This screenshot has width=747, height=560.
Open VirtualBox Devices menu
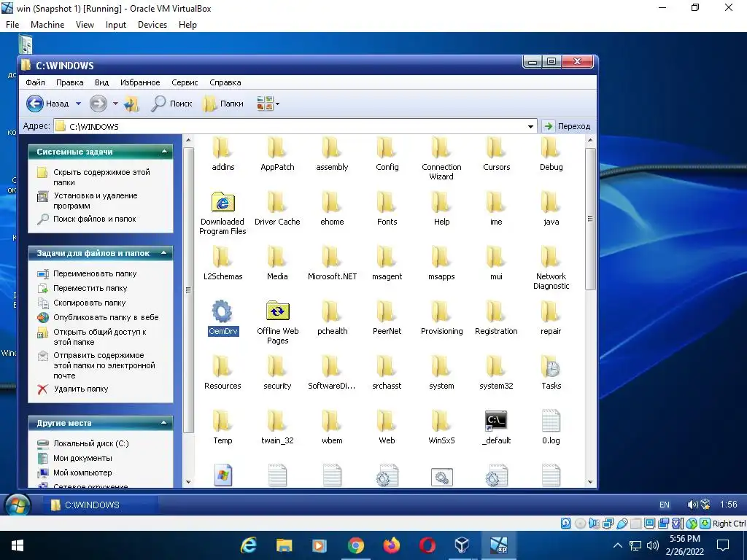pos(152,25)
